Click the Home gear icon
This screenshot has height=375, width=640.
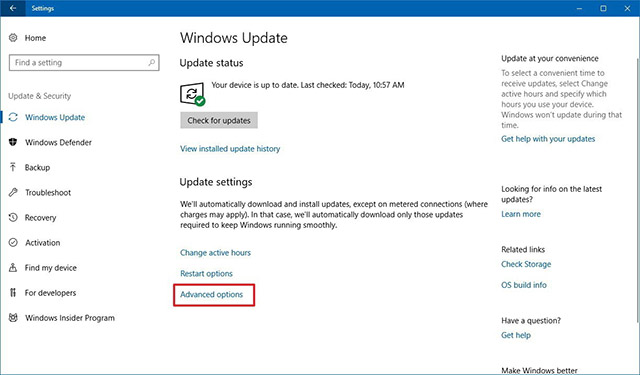coord(13,38)
